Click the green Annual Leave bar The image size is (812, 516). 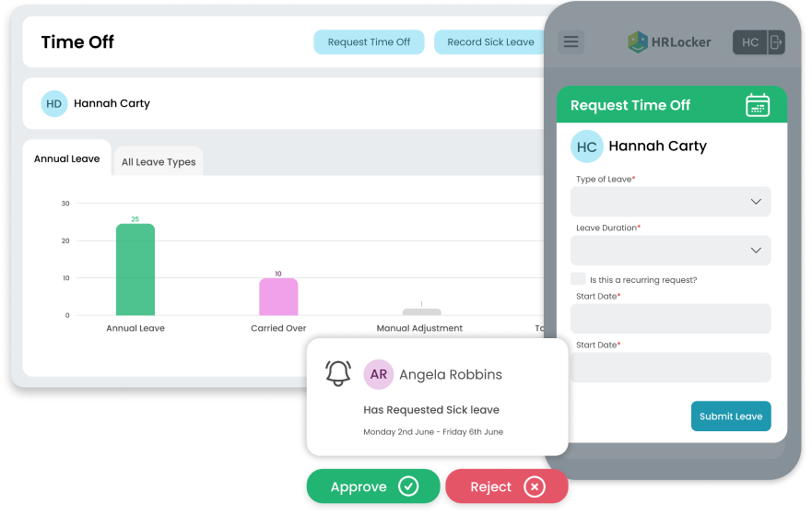point(135,269)
